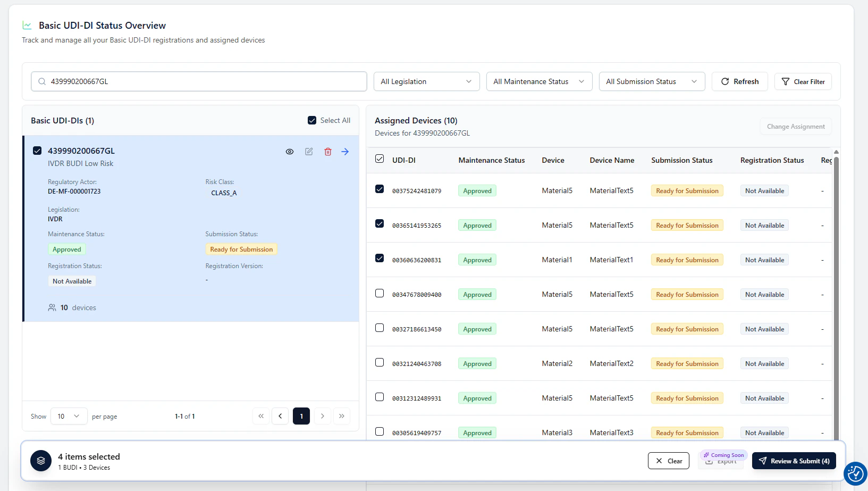Screen dimensions: 868x491
Task: Toggle the header checkbox in devices table
Action: [x=380, y=159]
